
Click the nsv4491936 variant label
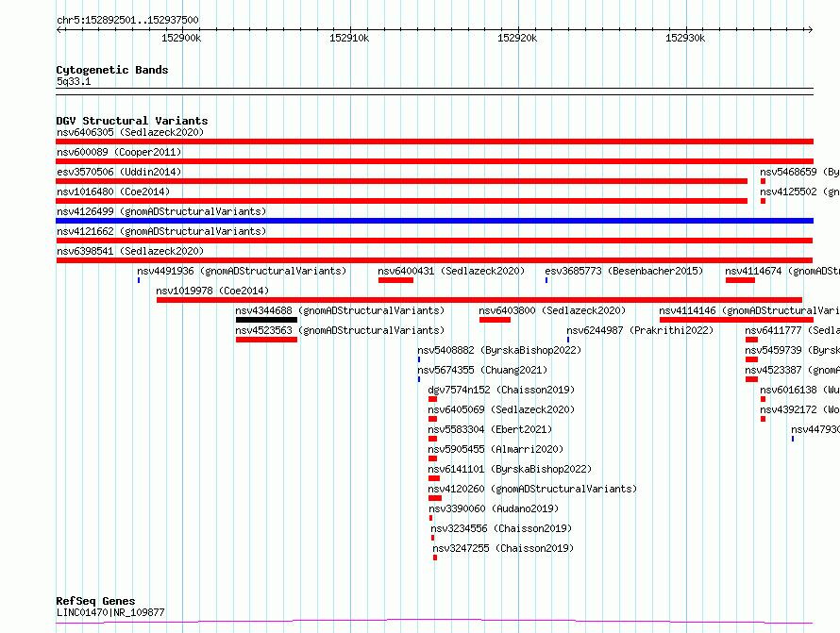coord(242,271)
